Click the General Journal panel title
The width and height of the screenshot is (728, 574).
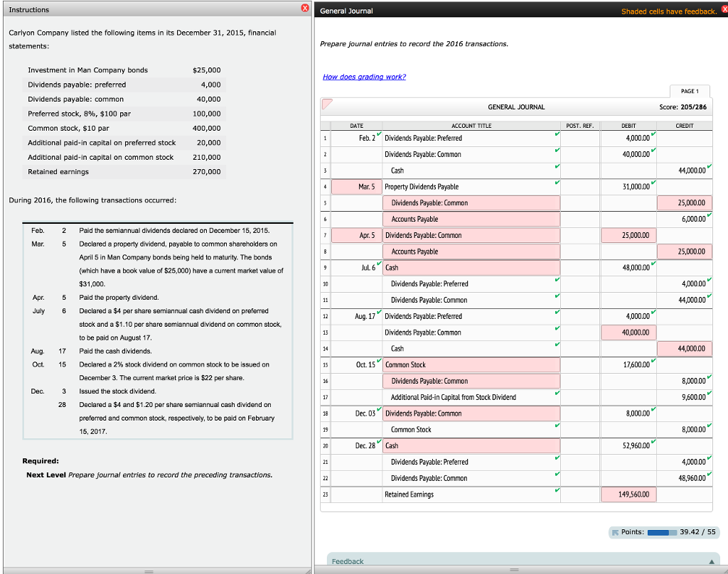346,11
